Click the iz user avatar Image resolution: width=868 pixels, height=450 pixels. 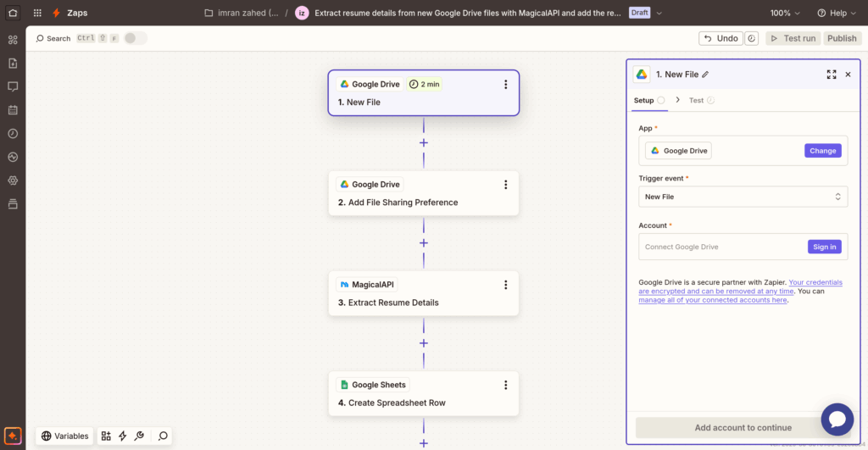(302, 13)
